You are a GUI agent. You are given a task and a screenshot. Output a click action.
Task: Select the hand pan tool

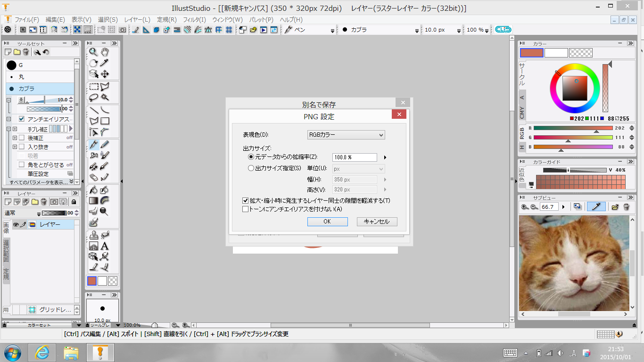point(105,52)
